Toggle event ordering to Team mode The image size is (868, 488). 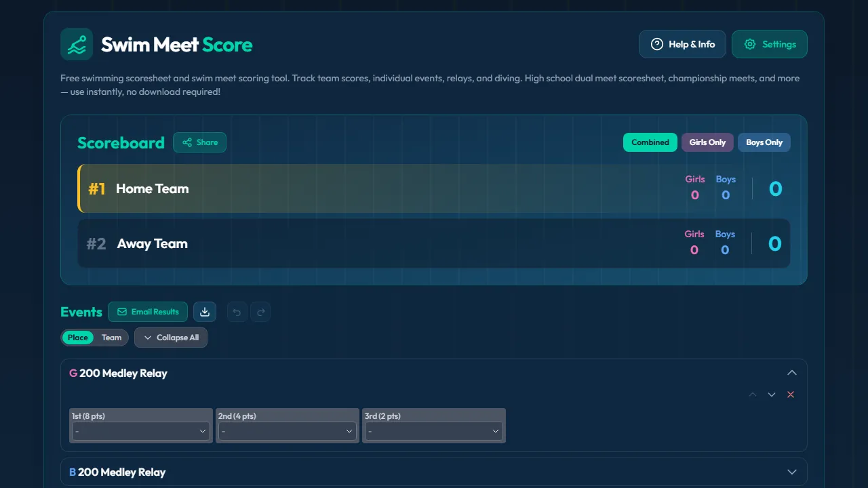click(111, 337)
